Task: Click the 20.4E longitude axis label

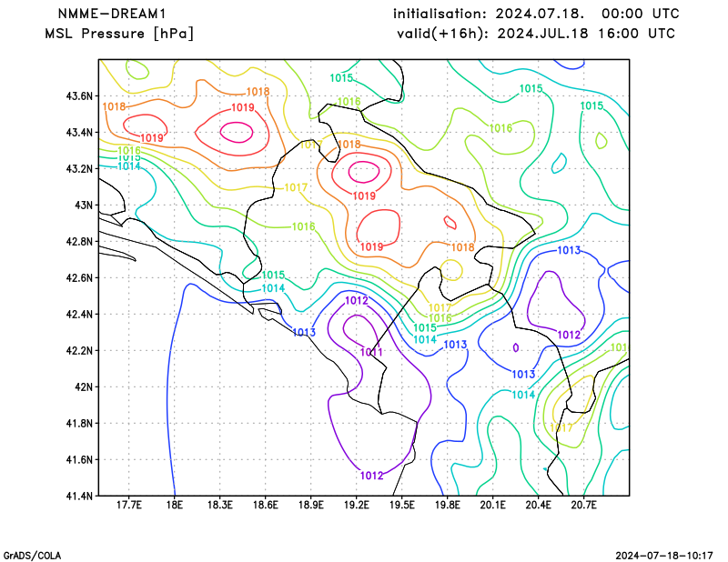Action: pyautogui.click(x=539, y=505)
